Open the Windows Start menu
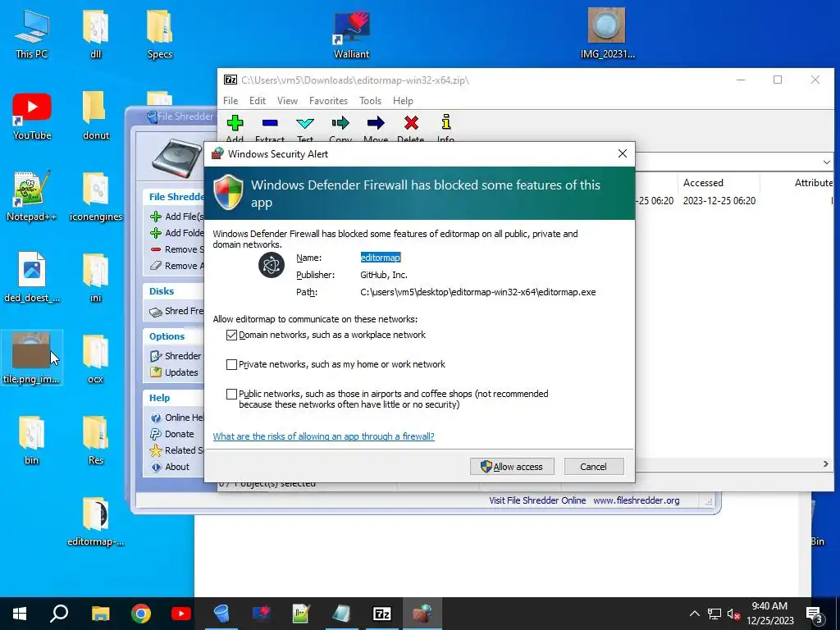The width and height of the screenshot is (840, 630). point(20,614)
